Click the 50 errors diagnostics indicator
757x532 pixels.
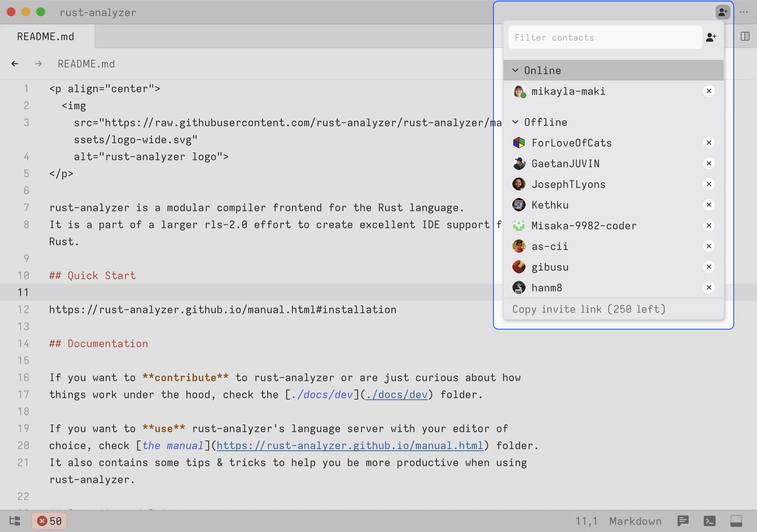50,521
